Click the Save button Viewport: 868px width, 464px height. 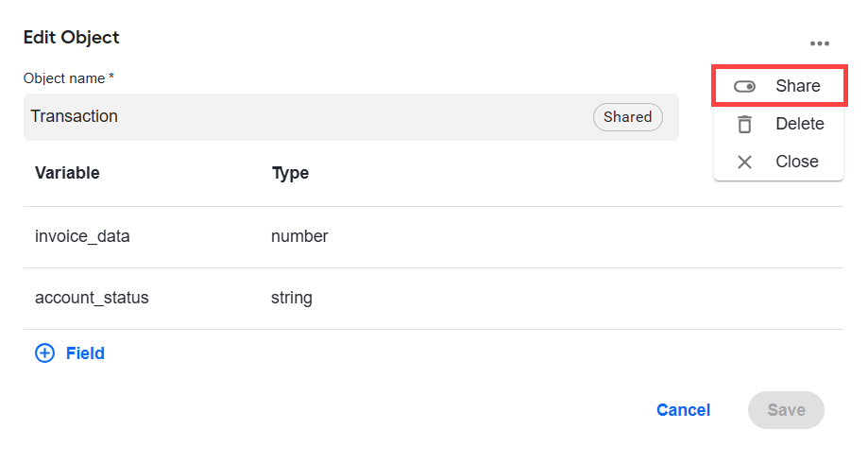[x=786, y=410]
